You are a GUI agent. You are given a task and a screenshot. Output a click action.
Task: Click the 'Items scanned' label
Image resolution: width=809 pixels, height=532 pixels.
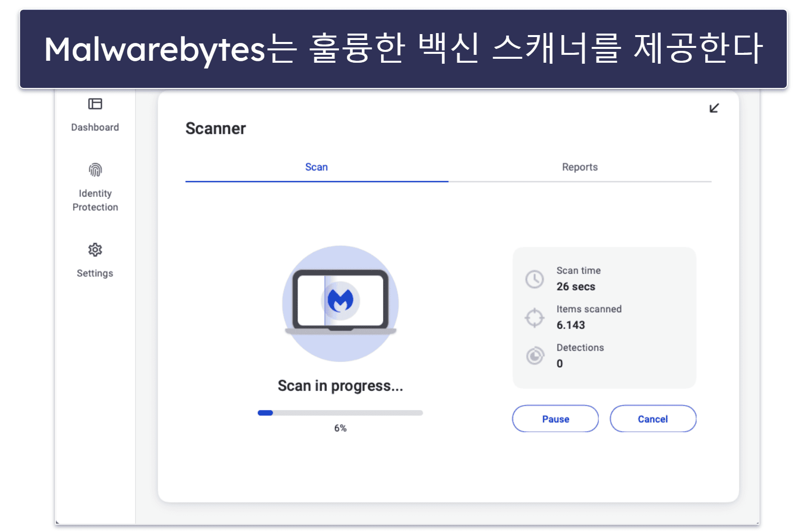[589, 309]
